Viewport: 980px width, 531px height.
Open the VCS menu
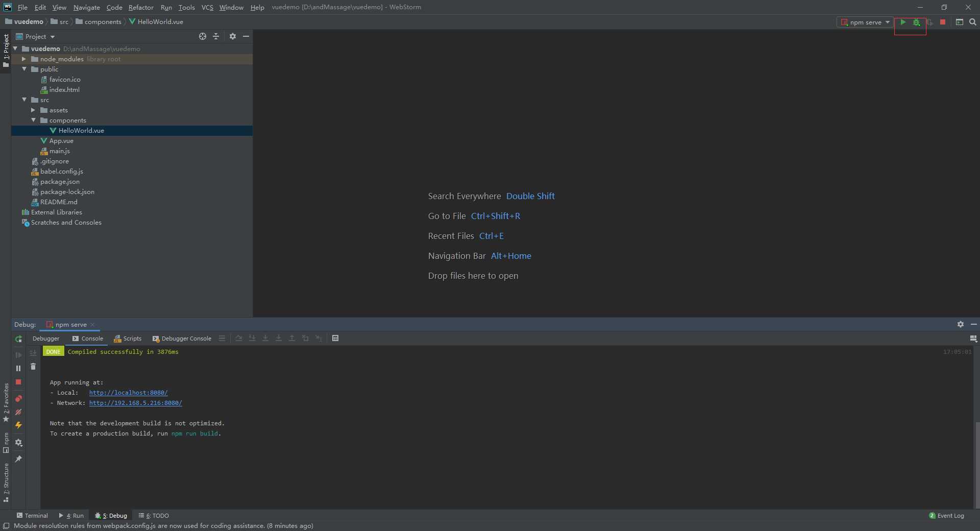tap(207, 7)
